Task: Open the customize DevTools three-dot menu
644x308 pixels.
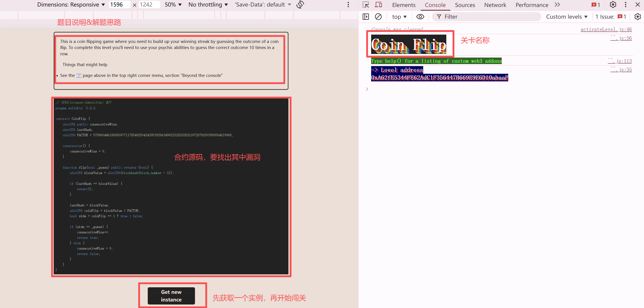Action: coord(626,5)
